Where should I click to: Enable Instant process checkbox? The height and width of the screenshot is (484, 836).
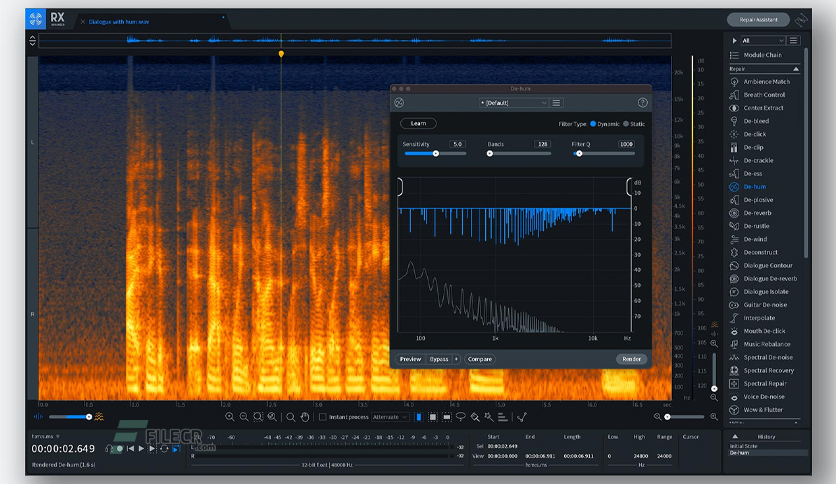coord(323,417)
